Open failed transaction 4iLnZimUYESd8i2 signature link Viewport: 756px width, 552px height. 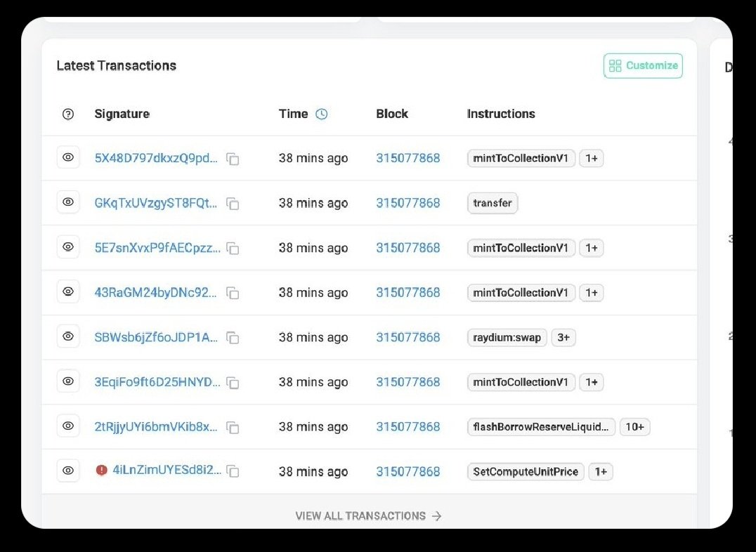tap(167, 470)
